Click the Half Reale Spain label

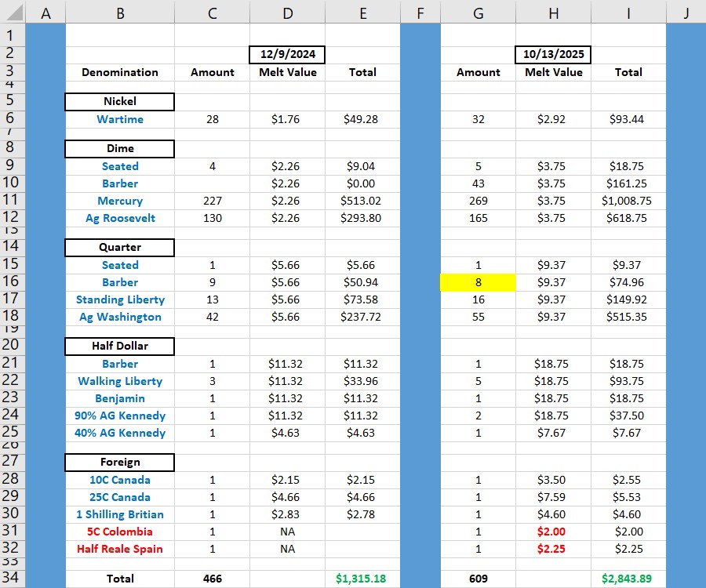click(120, 549)
